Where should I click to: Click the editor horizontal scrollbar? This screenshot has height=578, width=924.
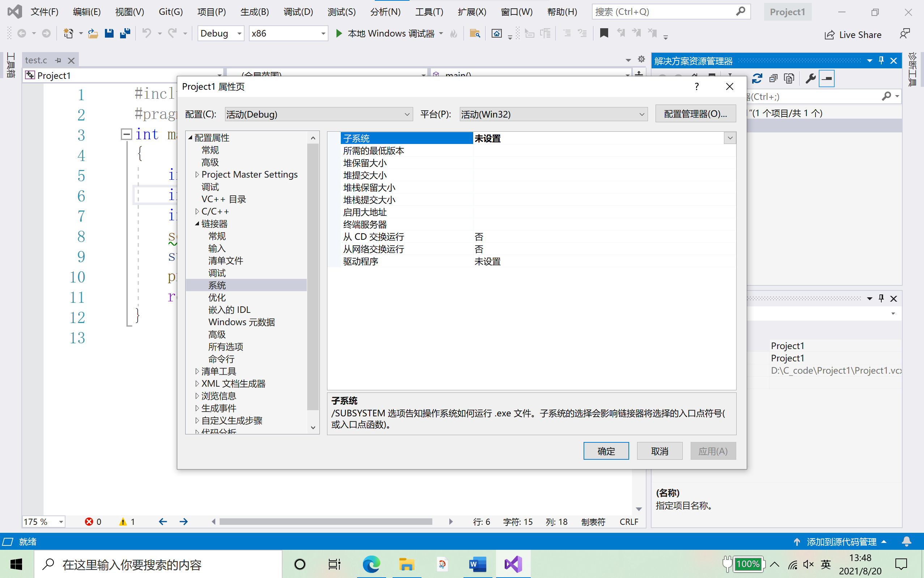point(326,522)
